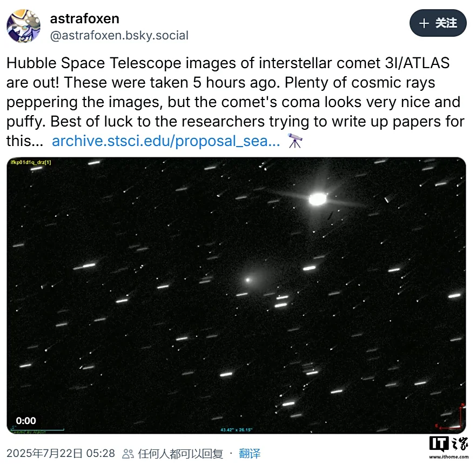This screenshot has width=476, height=464.
Task: Click the 任何人都可以回复 reply setting text
Action: (x=180, y=454)
